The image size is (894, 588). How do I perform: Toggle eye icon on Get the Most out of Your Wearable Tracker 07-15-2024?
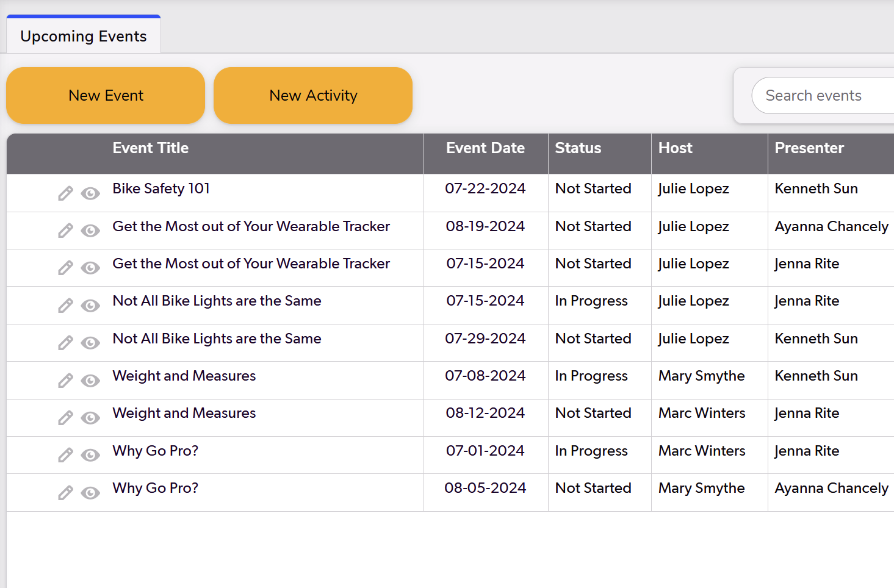tap(90, 268)
